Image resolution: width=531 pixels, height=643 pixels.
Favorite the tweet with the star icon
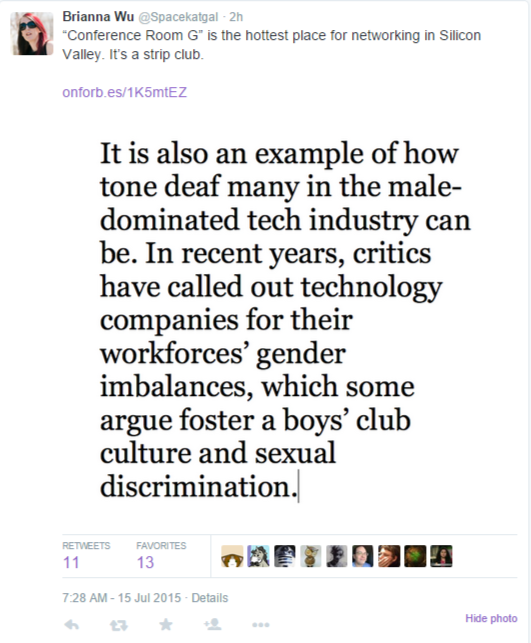tap(166, 625)
